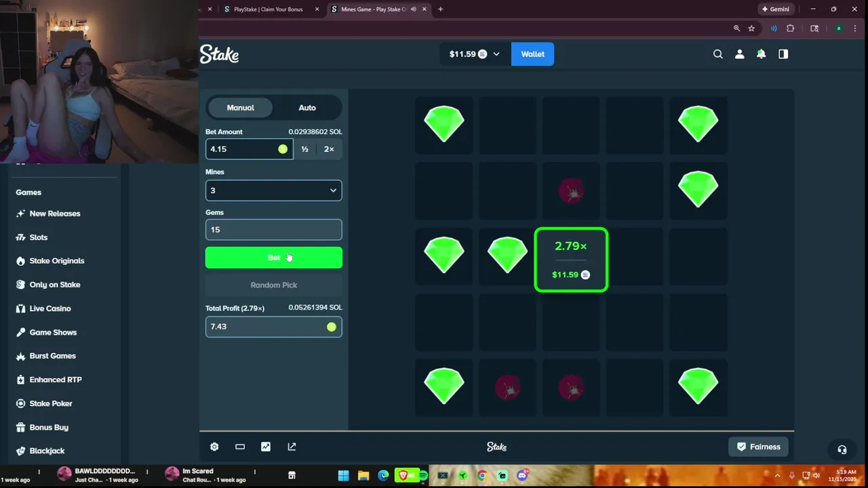Toggle the right sidebar panel icon
Screen dimensions: 868x488
pyautogui.click(x=783, y=54)
